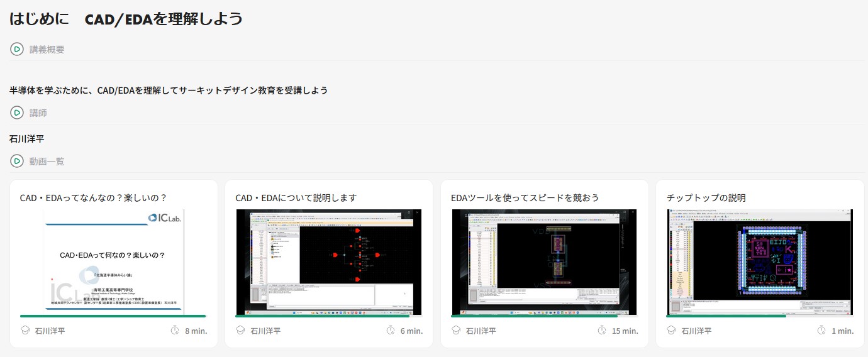Click instructor icon on EDAツール card
This screenshot has width=868, height=357.
(x=457, y=331)
